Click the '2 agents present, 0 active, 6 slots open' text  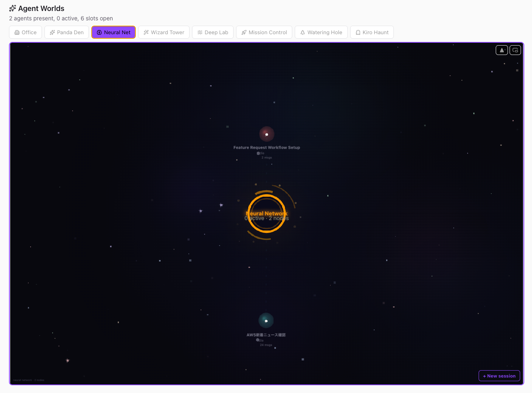pos(61,18)
